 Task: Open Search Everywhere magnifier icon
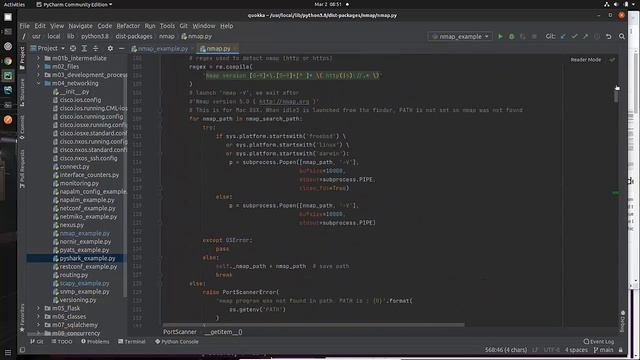point(622,36)
